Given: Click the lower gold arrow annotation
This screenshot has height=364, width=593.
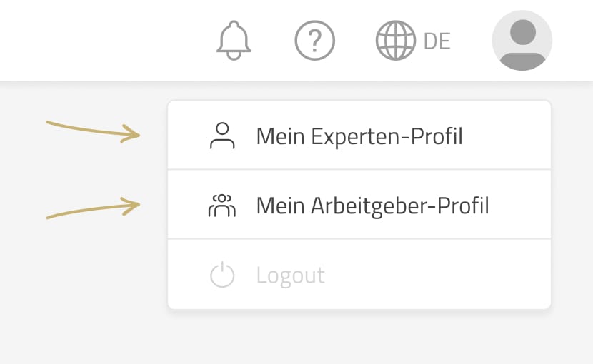Looking at the screenshot, I should pyautogui.click(x=93, y=209).
